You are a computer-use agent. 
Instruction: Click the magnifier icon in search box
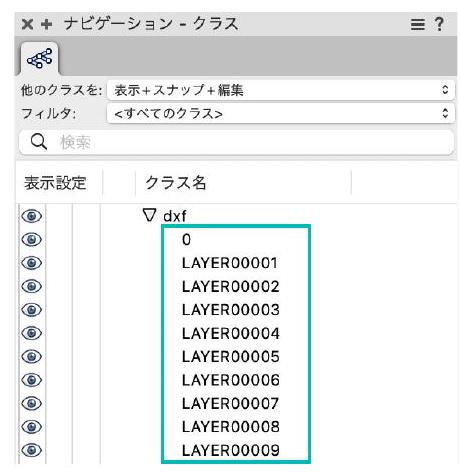(x=39, y=142)
